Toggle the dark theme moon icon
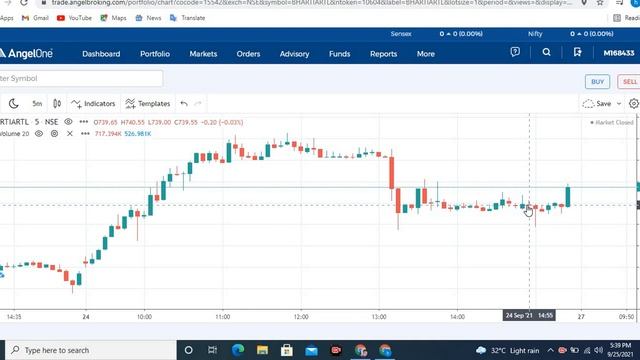Image resolution: width=640 pixels, height=360 pixels. pyautogui.click(x=13, y=104)
